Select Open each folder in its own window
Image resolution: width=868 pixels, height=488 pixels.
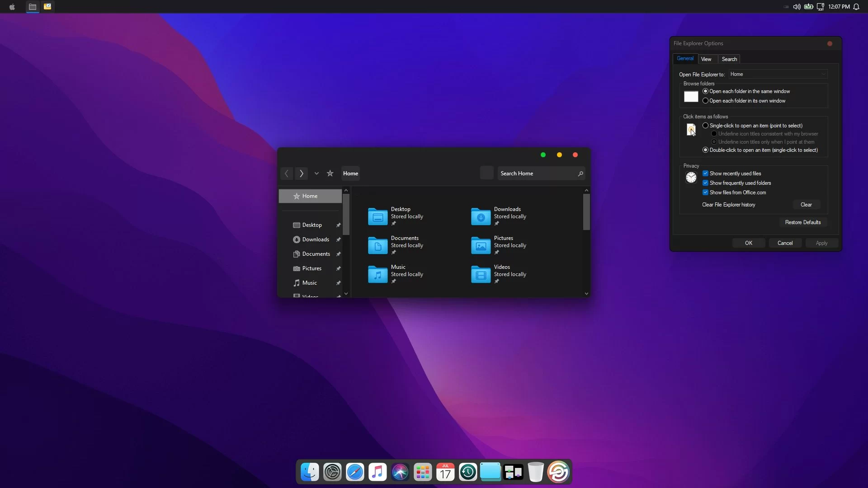pos(705,101)
